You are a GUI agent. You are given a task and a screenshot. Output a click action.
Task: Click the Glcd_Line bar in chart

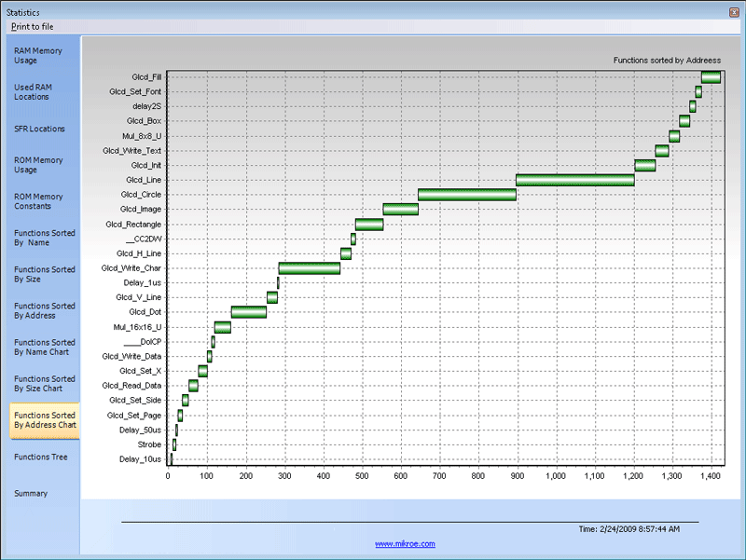[x=575, y=180]
